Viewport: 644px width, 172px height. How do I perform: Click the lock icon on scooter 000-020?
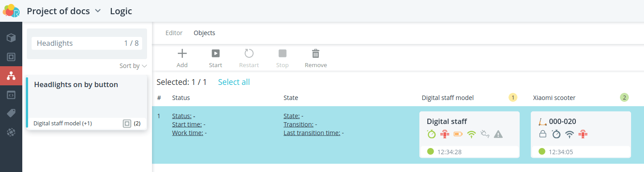[x=543, y=134]
